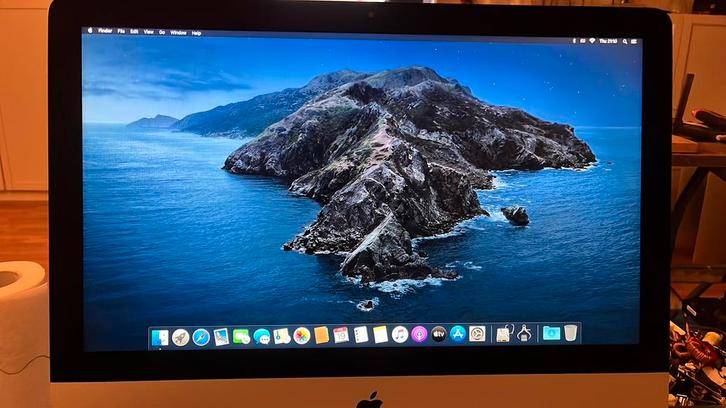Open Spotlight search magnifier in menu bar
The height and width of the screenshot is (408, 726).
coord(625,41)
